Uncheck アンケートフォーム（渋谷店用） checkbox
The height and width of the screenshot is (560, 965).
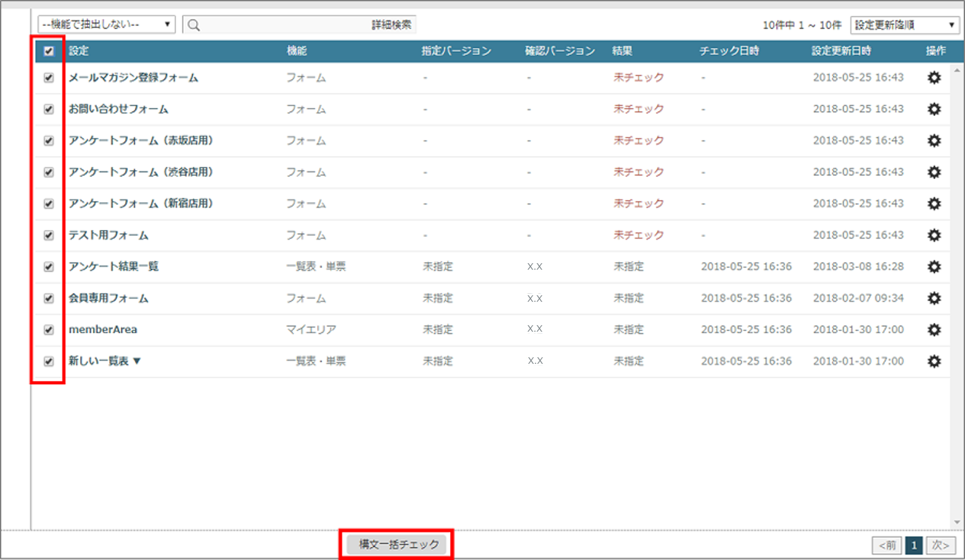click(49, 172)
